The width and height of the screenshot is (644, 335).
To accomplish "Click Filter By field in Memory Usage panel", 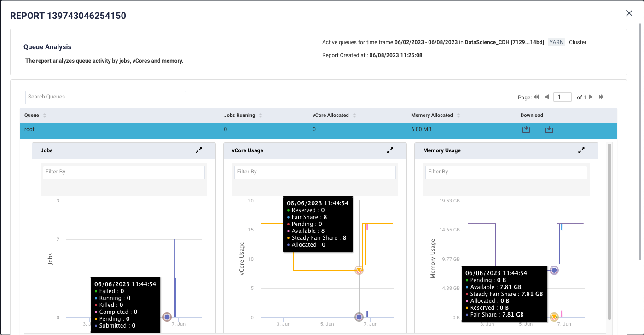I will pos(506,172).
